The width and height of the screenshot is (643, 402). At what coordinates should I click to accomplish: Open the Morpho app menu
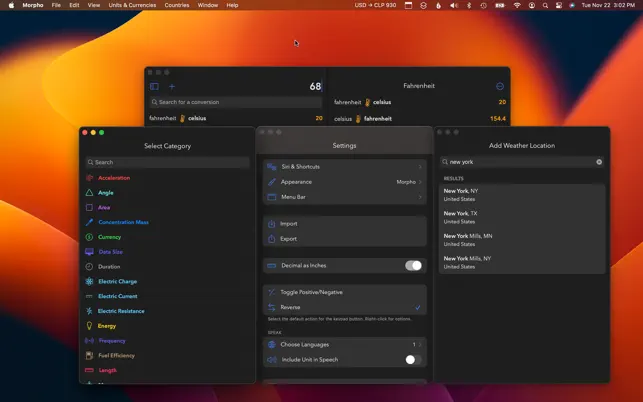pyautogui.click(x=33, y=5)
